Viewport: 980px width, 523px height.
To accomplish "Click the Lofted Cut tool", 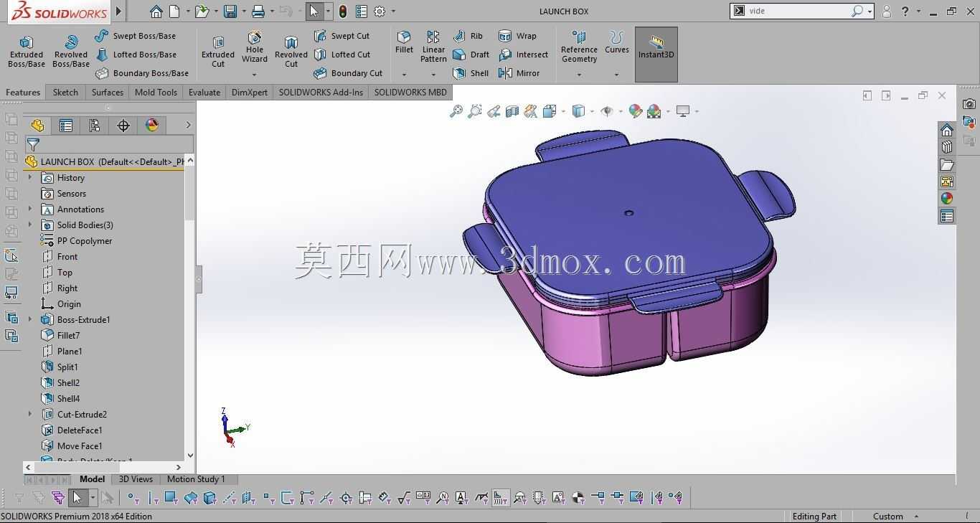I will 342,55.
